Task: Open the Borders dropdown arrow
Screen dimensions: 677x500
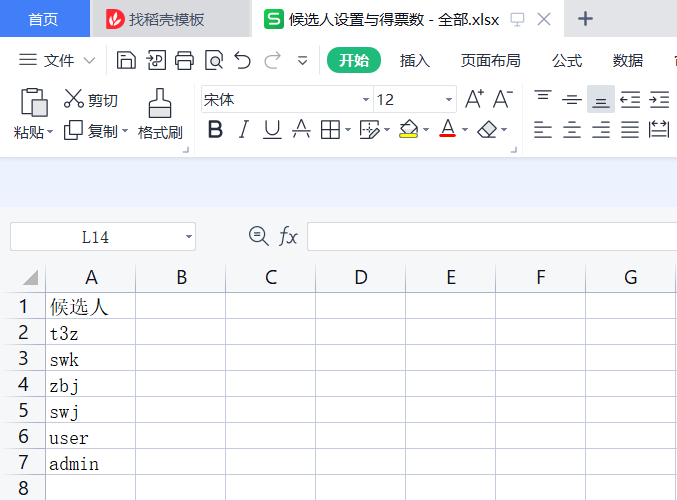Action: point(348,130)
